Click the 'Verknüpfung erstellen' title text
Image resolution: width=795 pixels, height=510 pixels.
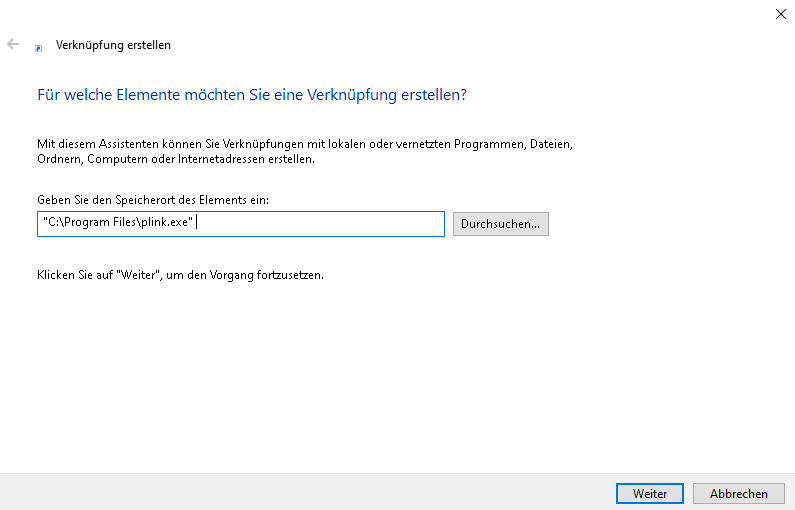pos(113,45)
